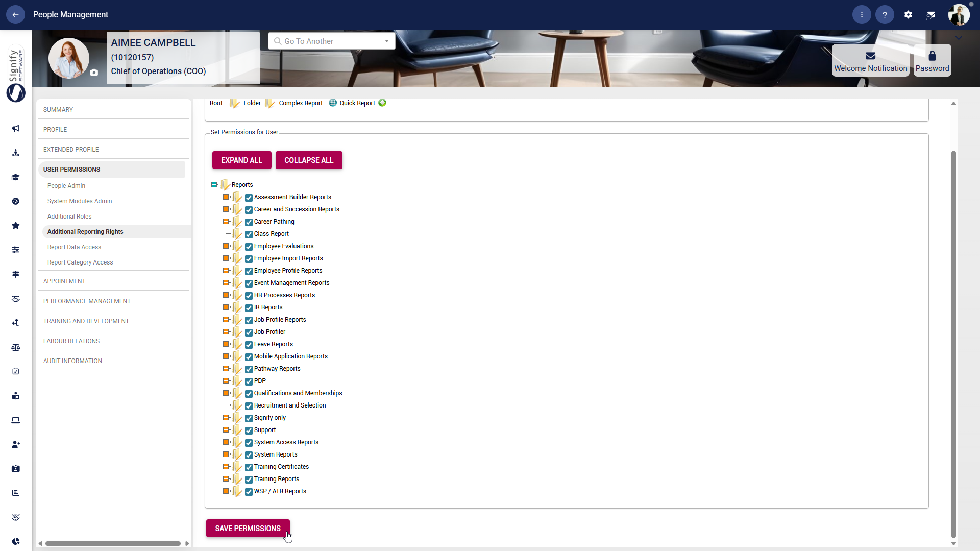Uncheck Training Certificates permission
Screen dimensions: 980x551
pos(249,467)
